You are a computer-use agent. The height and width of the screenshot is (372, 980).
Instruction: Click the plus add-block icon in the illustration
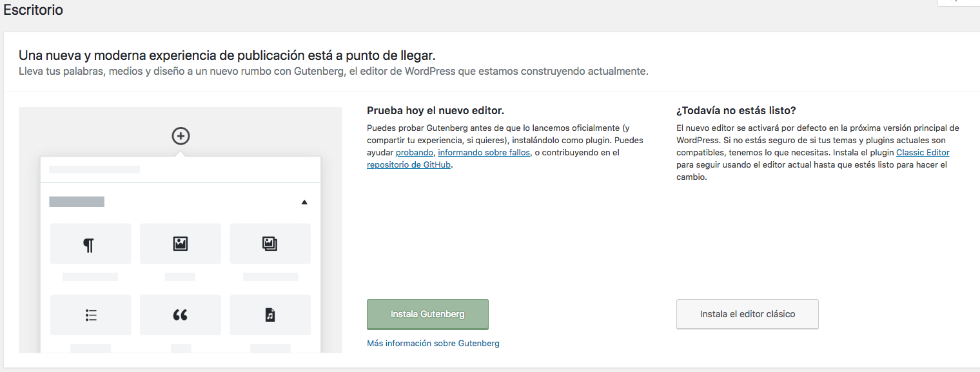click(181, 136)
